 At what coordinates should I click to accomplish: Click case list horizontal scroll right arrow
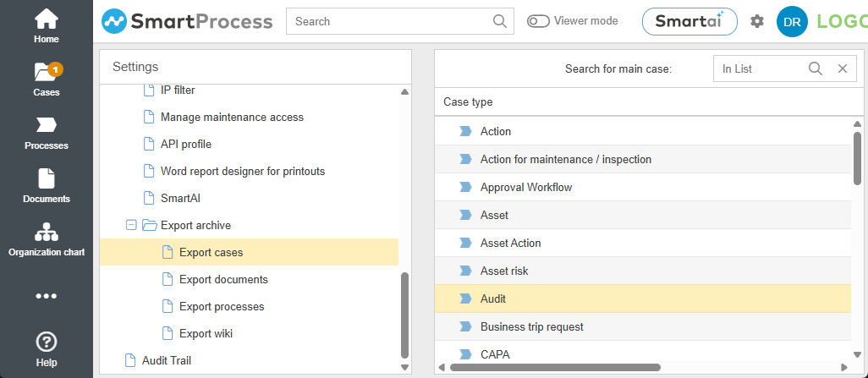(x=843, y=368)
